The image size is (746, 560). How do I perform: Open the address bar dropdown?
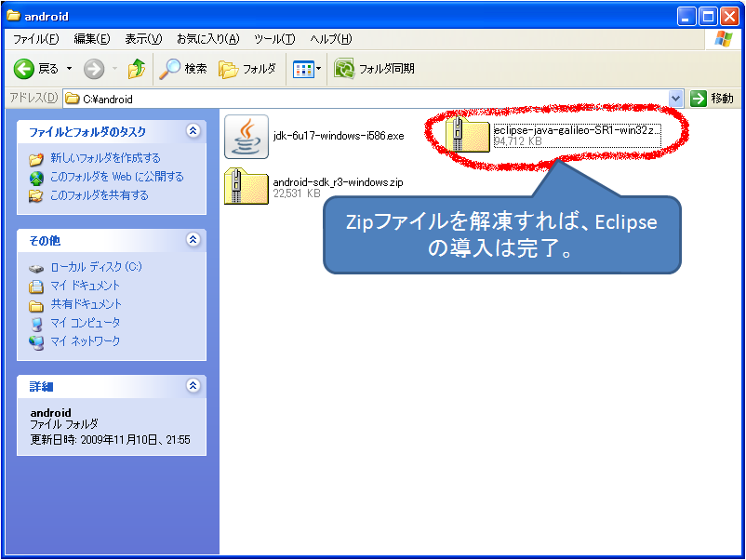pos(675,99)
